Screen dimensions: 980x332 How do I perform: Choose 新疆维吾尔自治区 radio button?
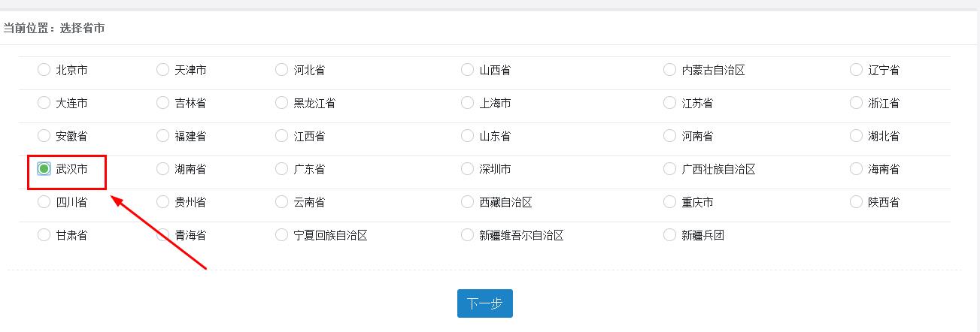[468, 235]
